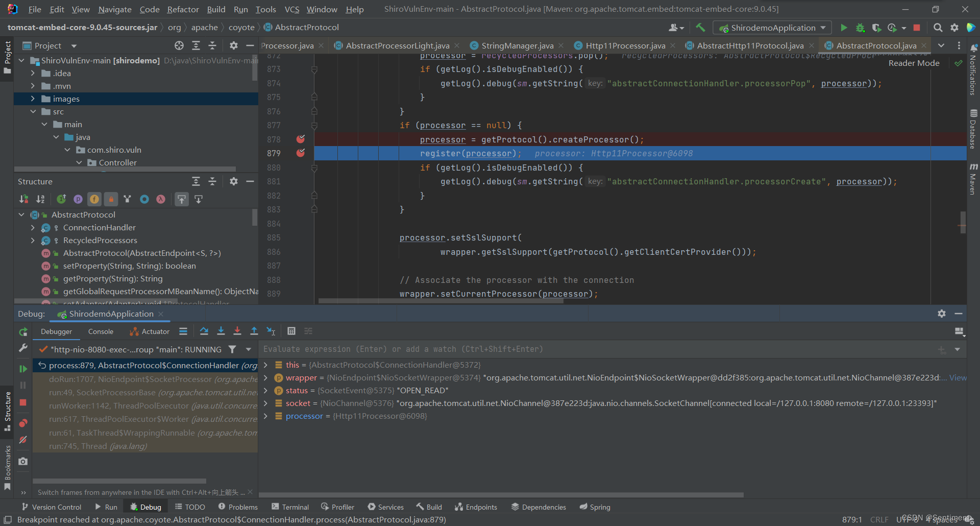Click the frames list horizontal scrollbar
This screenshot has height=526, width=980.
coord(119,481)
